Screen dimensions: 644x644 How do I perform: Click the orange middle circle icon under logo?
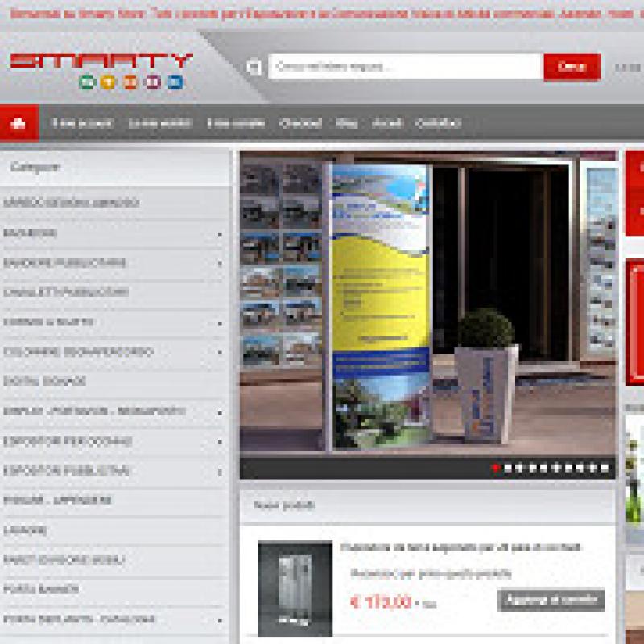pyautogui.click(x=130, y=82)
